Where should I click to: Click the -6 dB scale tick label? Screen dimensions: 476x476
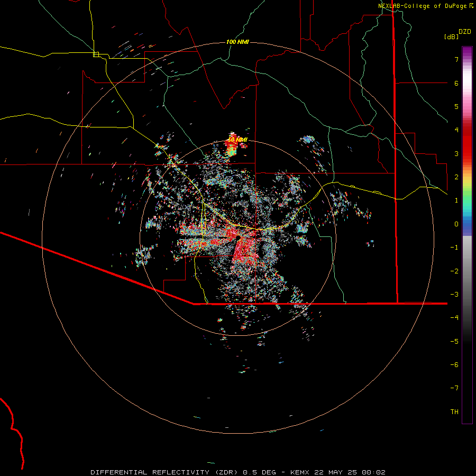(454, 365)
